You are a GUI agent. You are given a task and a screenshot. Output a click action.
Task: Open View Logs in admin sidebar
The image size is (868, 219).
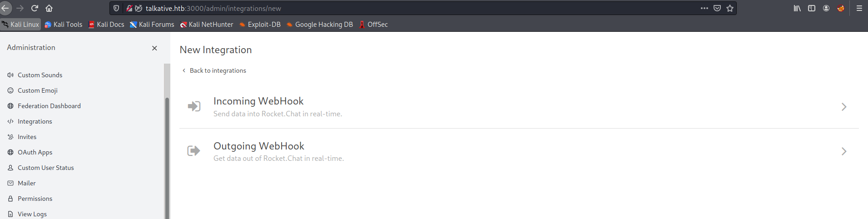[32, 214]
